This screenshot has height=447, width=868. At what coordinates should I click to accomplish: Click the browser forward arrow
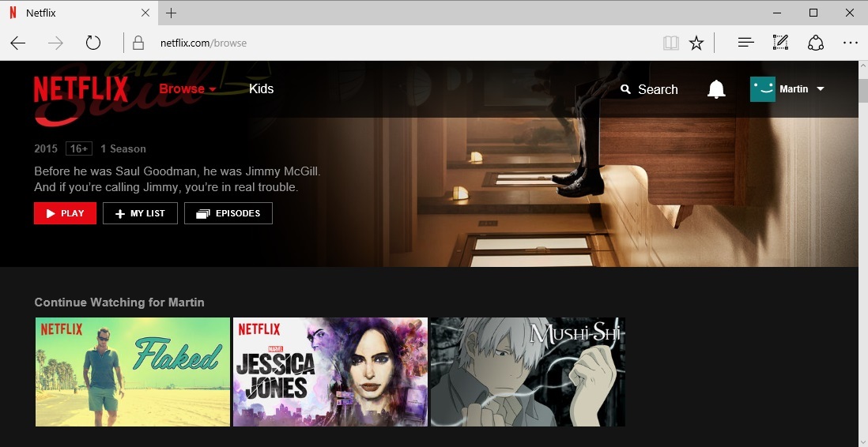[x=55, y=43]
